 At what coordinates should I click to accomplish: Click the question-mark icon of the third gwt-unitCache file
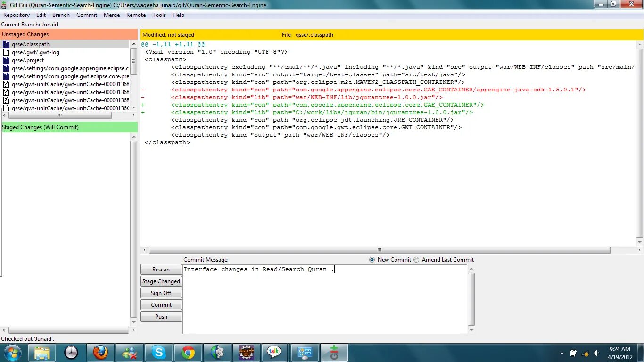tap(6, 100)
